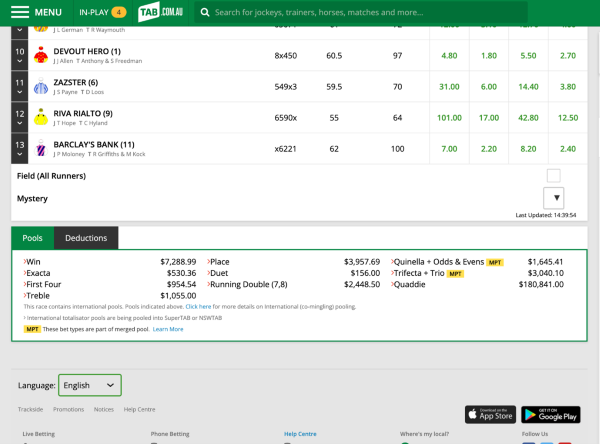
Task: Open grey Help Centre footer link
Action: click(x=139, y=410)
